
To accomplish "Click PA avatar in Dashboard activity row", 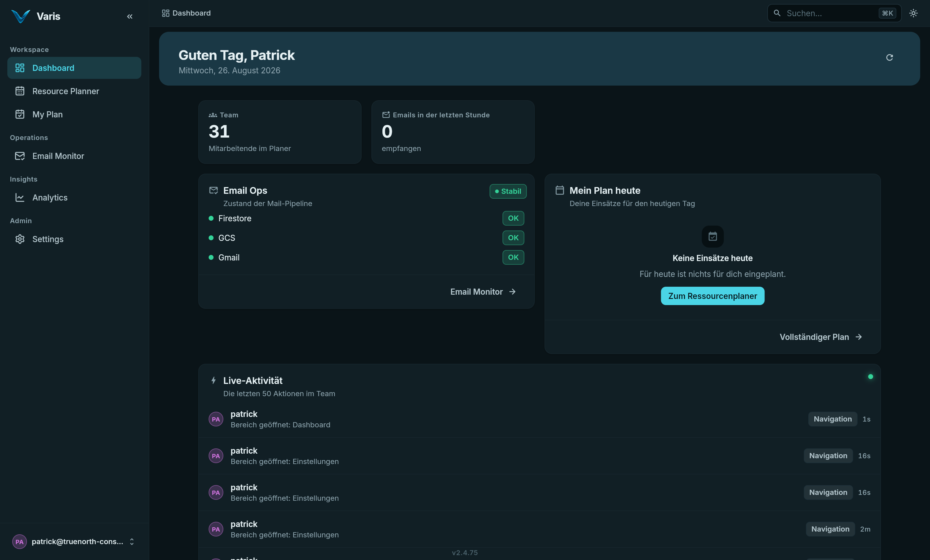I will [216, 419].
